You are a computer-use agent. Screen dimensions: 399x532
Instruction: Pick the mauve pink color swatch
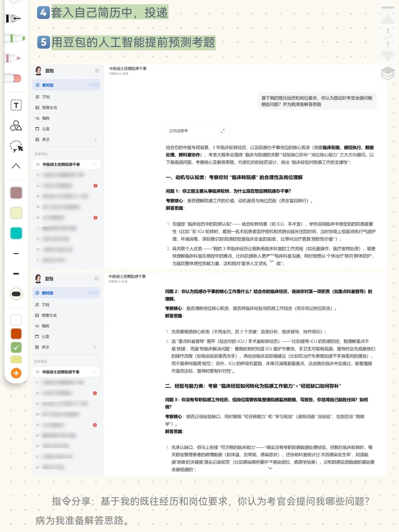pyautogui.click(x=16, y=193)
